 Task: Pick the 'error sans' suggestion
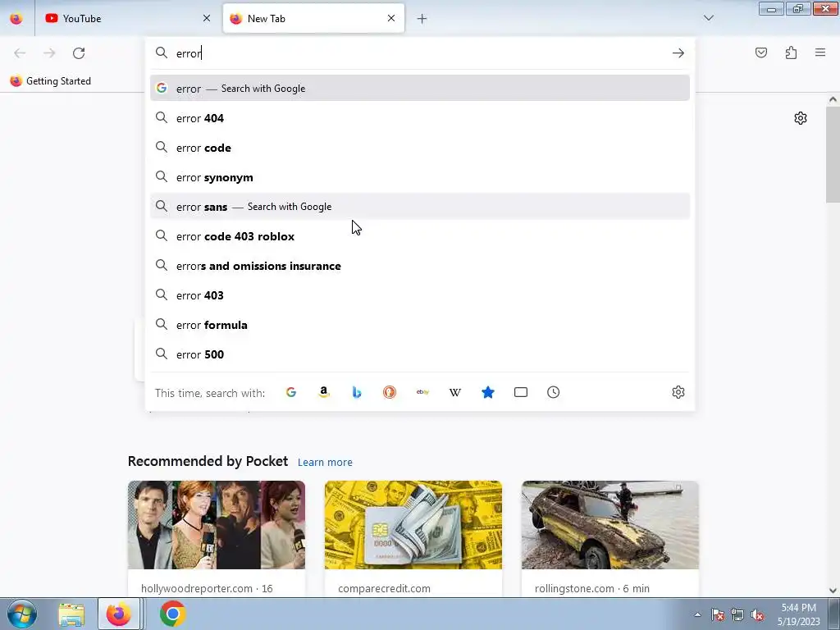[420, 206]
